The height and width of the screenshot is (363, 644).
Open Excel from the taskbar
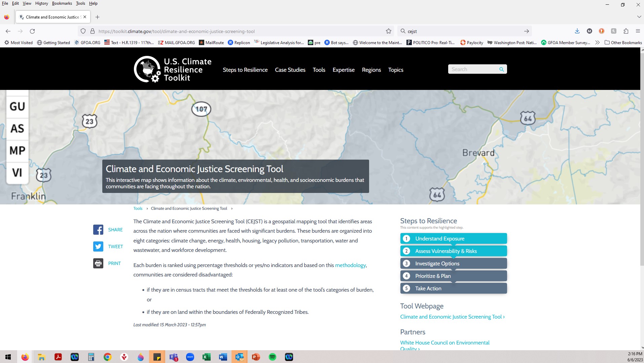click(206, 357)
